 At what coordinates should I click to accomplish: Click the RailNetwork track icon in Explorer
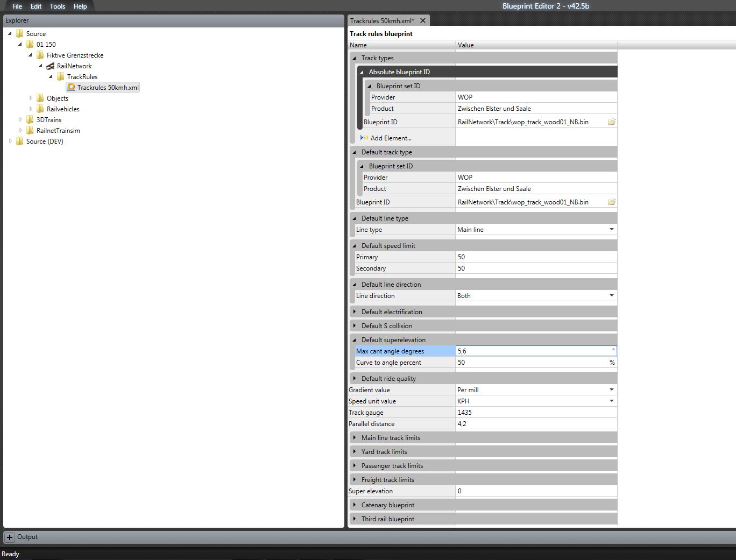click(50, 66)
